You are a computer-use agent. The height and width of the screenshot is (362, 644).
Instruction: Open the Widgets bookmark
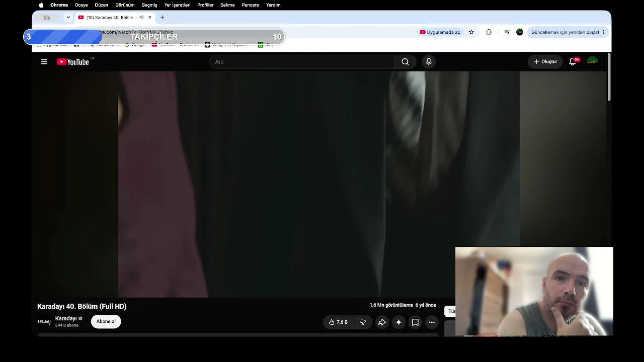tap(227, 45)
